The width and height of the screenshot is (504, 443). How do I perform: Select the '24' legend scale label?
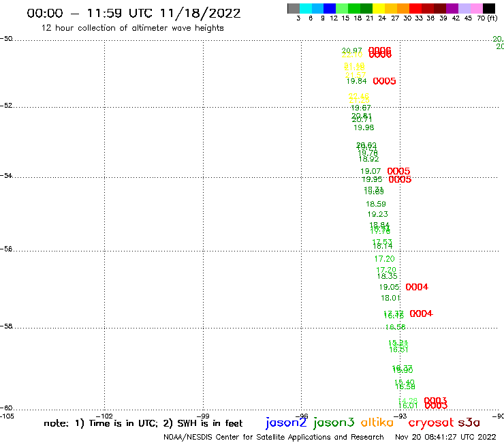click(382, 18)
